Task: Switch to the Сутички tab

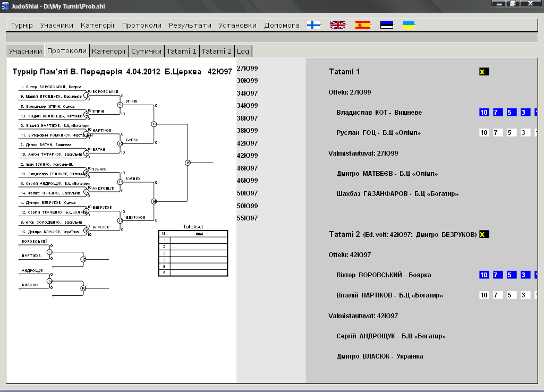Action: click(x=146, y=51)
